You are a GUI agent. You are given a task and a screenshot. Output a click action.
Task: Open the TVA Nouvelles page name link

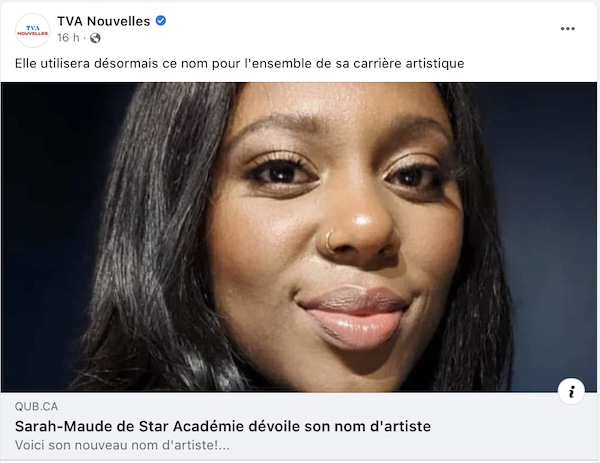(104, 21)
